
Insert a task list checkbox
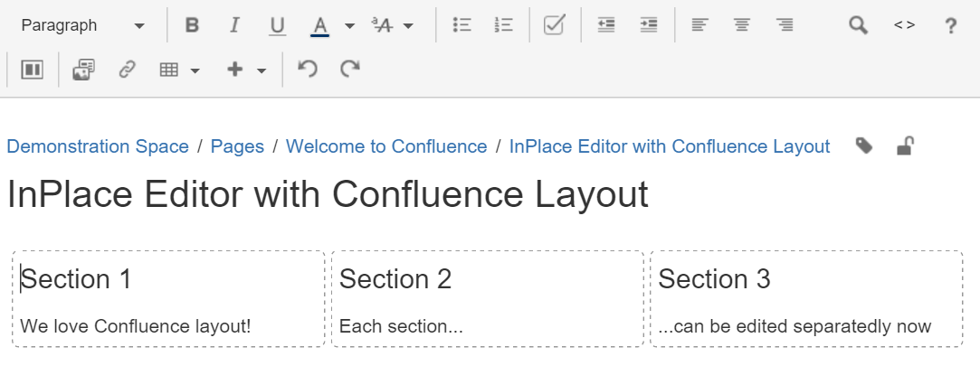tap(555, 25)
